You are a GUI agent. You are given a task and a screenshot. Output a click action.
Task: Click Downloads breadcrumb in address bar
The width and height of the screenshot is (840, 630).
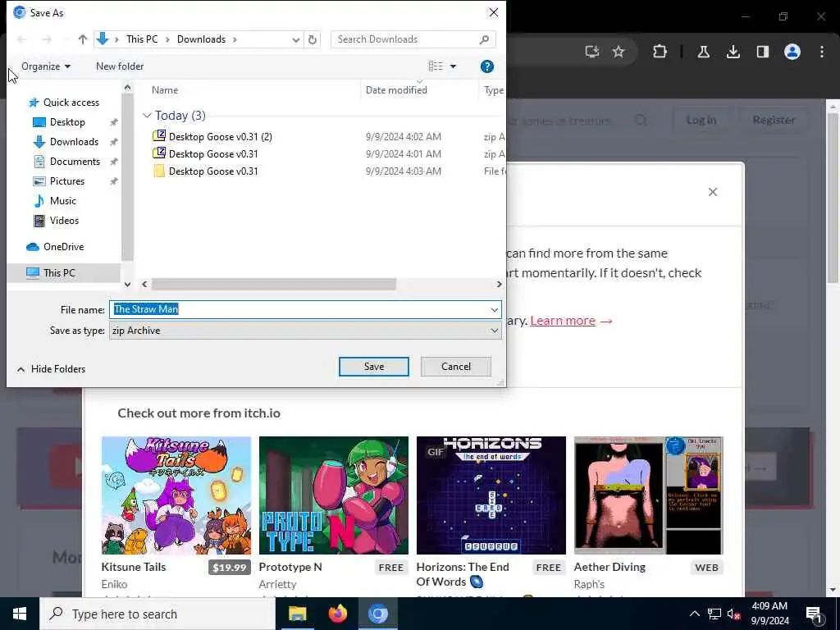[202, 39]
